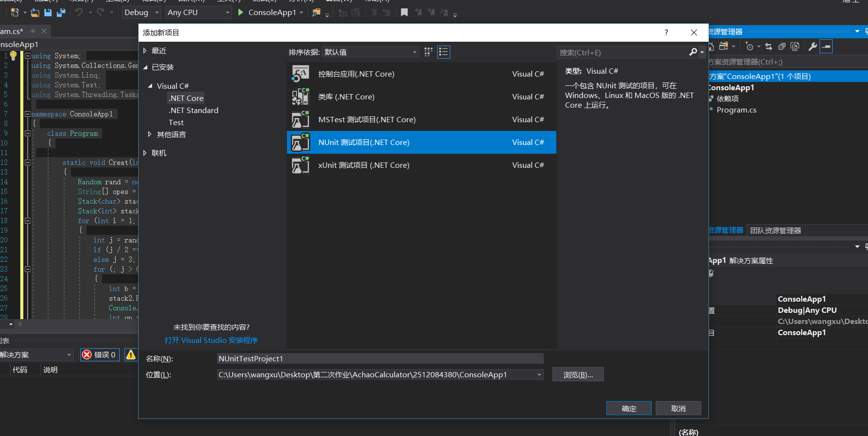The height and width of the screenshot is (436, 868).
Task: Switch to 资源管理器 tab at panel bottom
Action: pos(726,230)
